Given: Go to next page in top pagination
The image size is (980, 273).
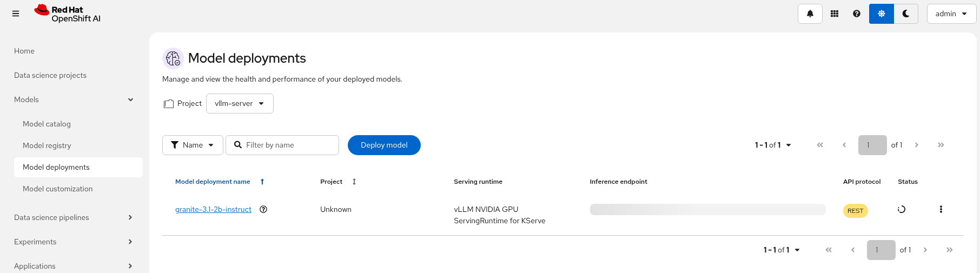Looking at the screenshot, I should tap(917, 145).
